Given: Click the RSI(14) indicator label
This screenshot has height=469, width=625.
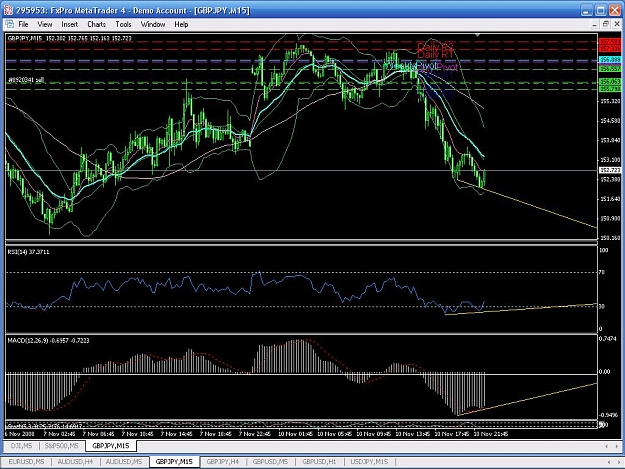Looking at the screenshot, I should pyautogui.click(x=28, y=252).
